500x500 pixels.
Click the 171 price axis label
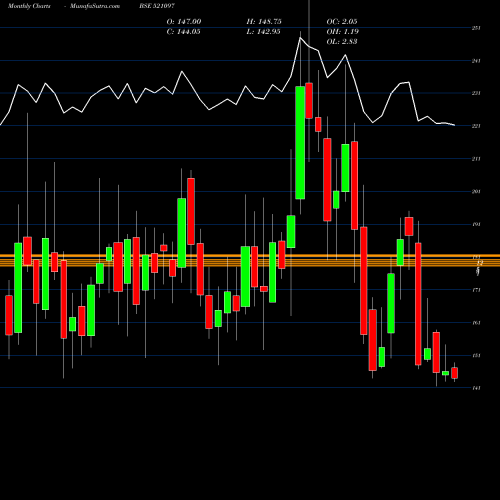(476, 290)
